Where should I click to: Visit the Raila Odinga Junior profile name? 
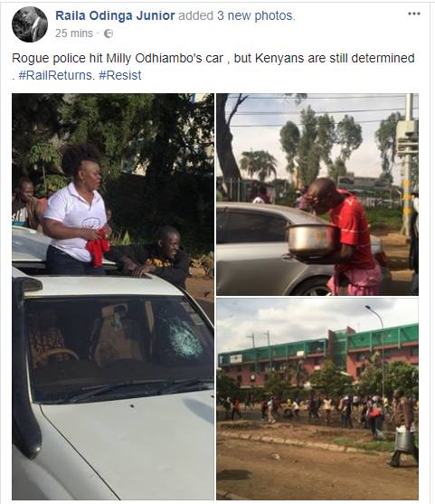pyautogui.click(x=115, y=15)
